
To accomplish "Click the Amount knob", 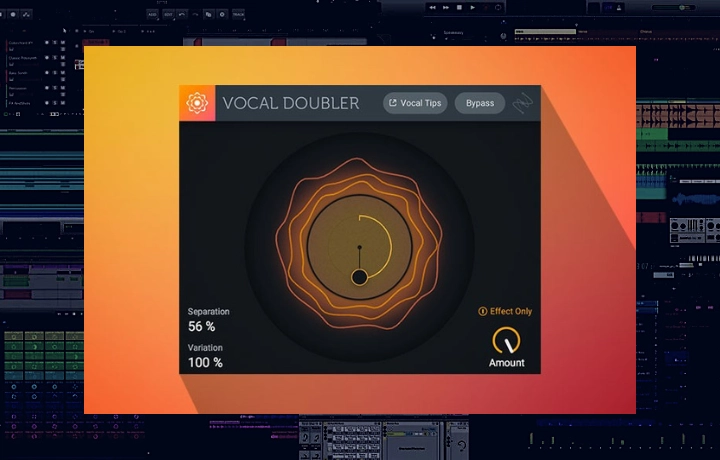I will [x=506, y=341].
